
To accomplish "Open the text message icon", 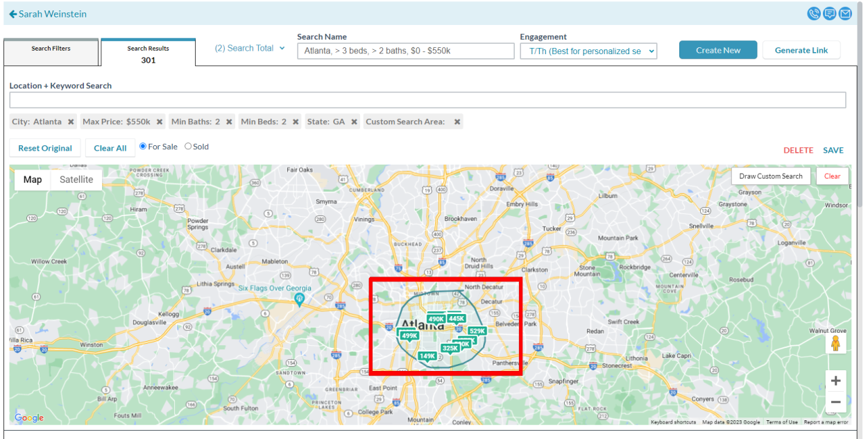I will click(x=829, y=14).
